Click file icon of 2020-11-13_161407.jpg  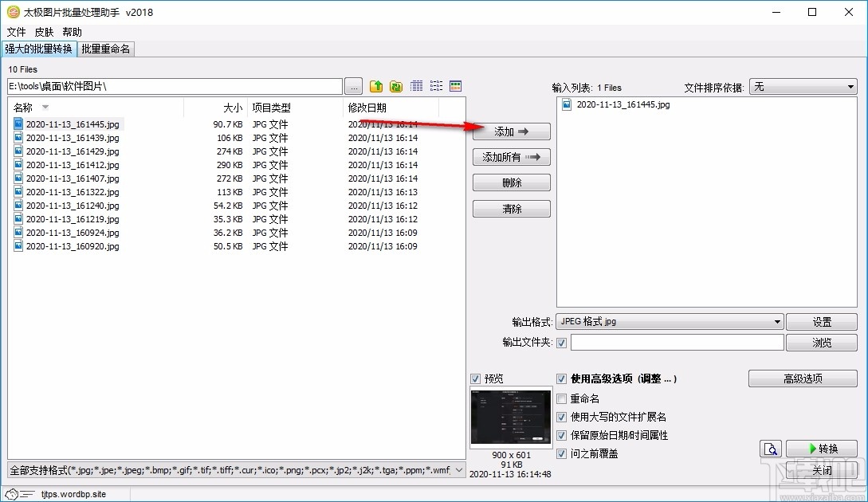click(x=18, y=178)
